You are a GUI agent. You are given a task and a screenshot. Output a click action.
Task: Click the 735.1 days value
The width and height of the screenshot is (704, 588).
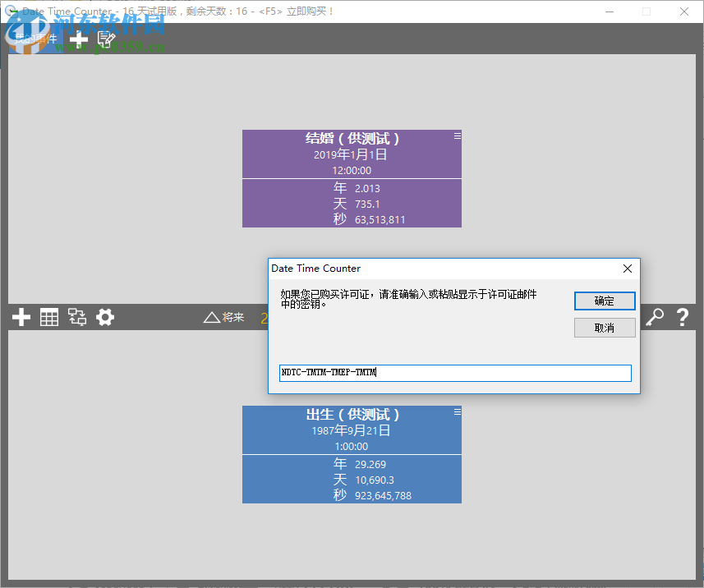367,204
